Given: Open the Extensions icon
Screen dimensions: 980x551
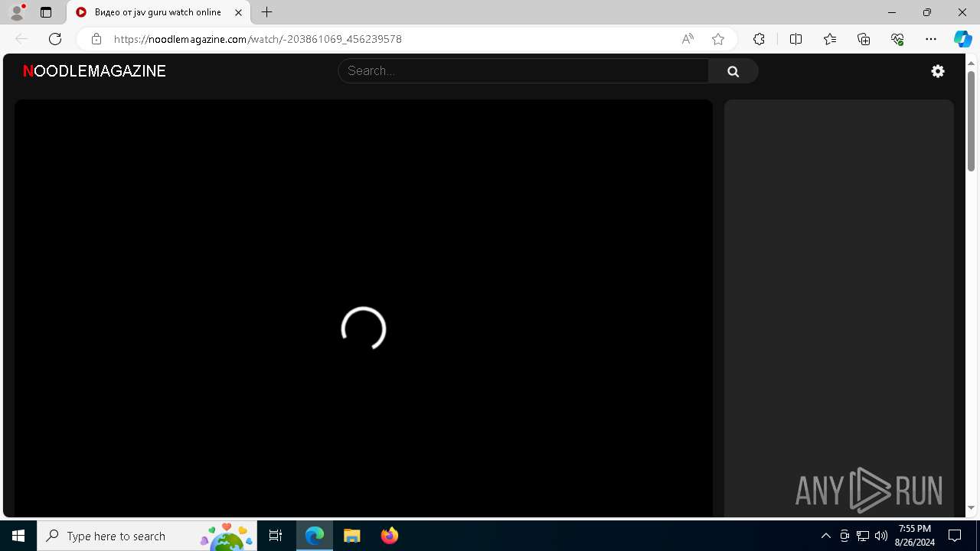Looking at the screenshot, I should coord(759,39).
